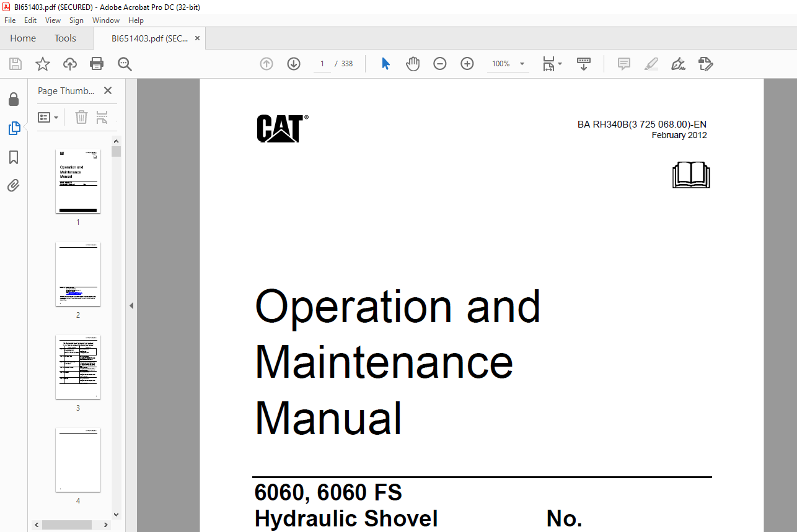Click the Save file icon
Screen dimensions: 797x532
tap(15, 64)
